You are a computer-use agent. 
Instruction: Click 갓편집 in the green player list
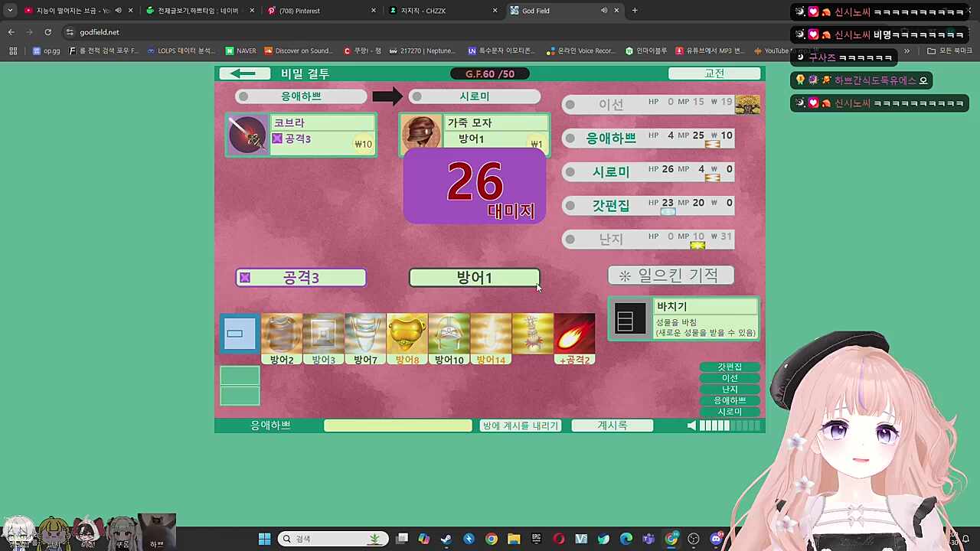click(x=730, y=367)
